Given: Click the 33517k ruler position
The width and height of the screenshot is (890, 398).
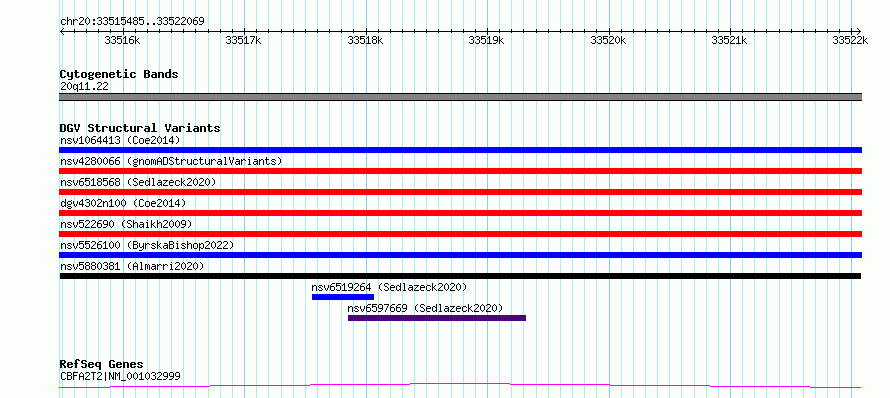Looking at the screenshot, I should tap(244, 40).
